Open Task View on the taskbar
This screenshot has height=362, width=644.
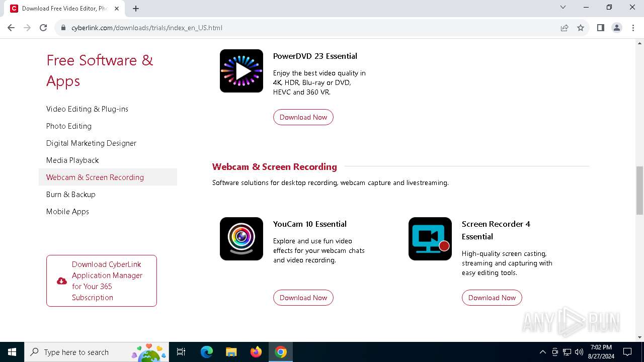tap(181, 352)
